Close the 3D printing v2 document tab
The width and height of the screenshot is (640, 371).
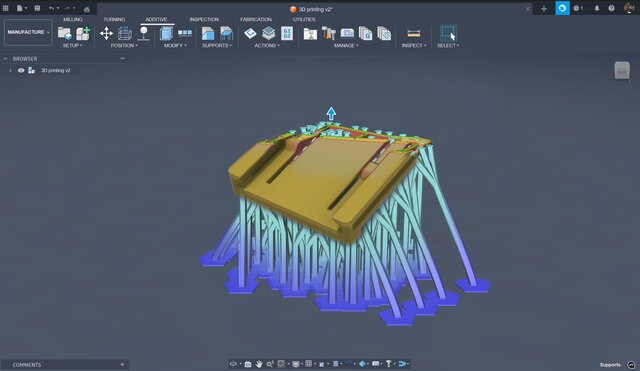coord(527,9)
